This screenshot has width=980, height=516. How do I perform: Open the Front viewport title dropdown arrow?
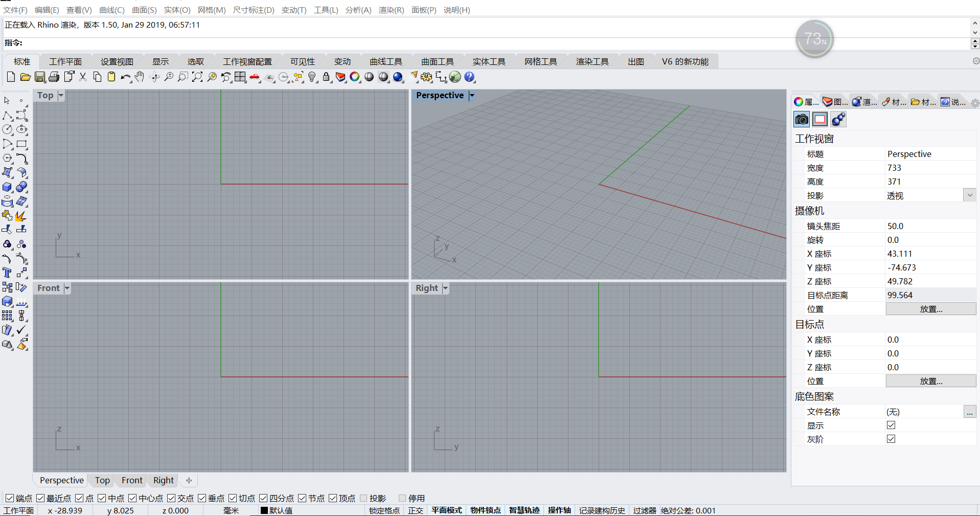(x=67, y=288)
